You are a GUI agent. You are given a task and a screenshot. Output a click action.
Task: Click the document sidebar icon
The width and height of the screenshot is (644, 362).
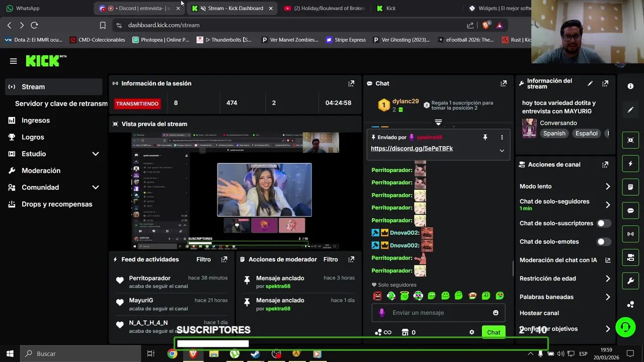click(630, 187)
